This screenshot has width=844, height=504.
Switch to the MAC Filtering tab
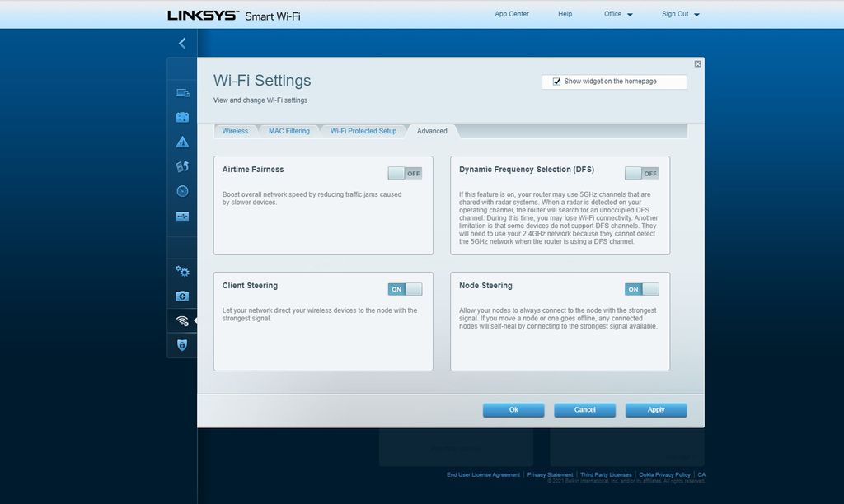[x=288, y=130]
